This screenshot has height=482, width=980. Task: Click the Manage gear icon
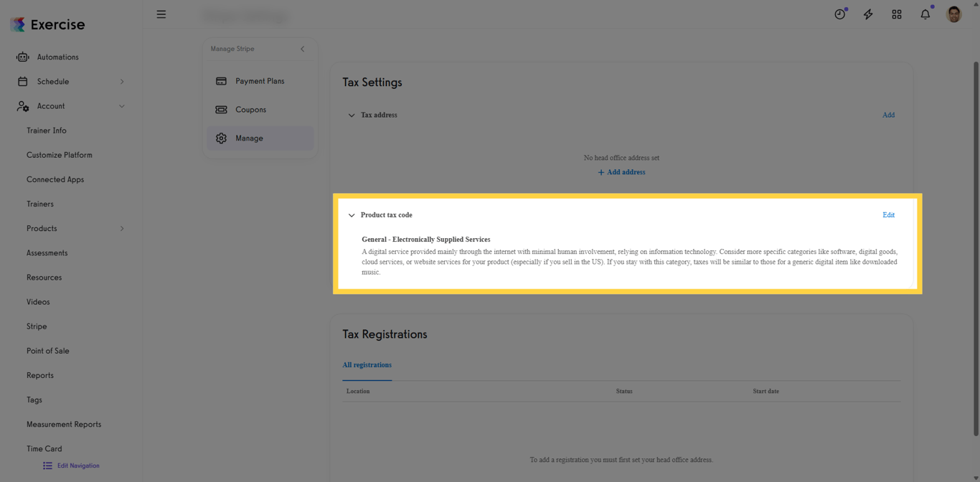221,138
